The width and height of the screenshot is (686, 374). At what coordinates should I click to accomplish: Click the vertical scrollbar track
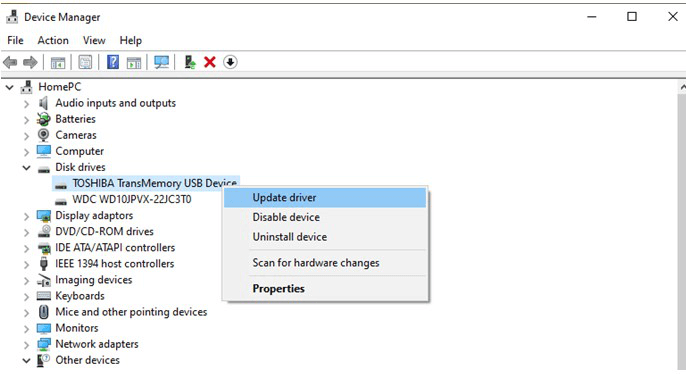pos(682,232)
